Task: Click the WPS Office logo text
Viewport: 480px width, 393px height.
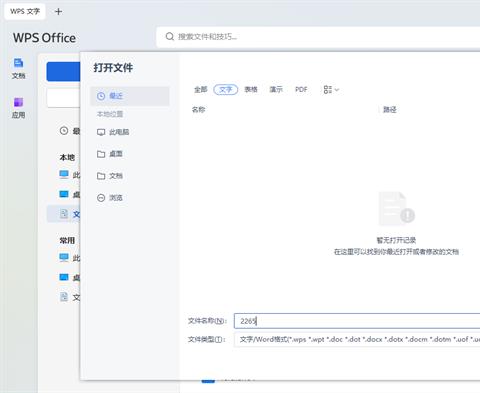Action: click(44, 38)
